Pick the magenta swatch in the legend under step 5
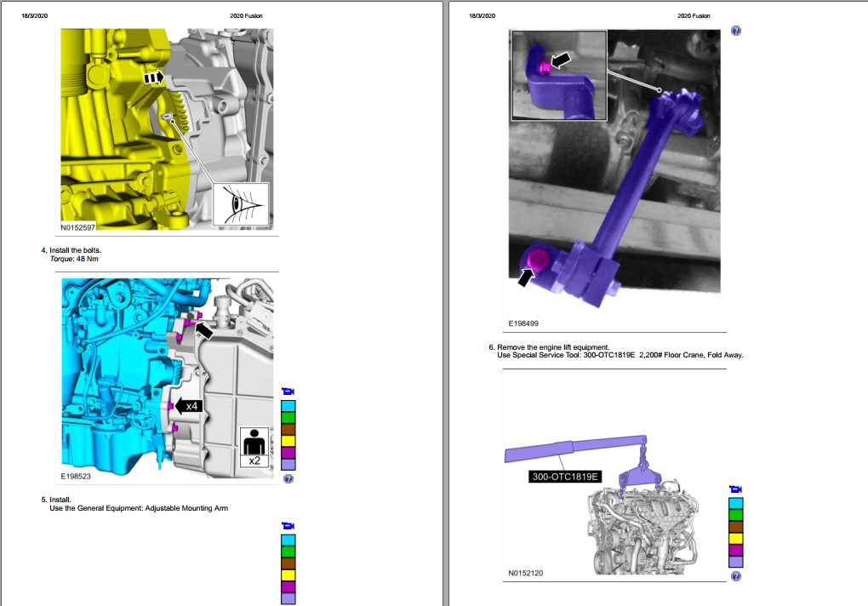Image resolution: width=868 pixels, height=606 pixels. (288, 586)
